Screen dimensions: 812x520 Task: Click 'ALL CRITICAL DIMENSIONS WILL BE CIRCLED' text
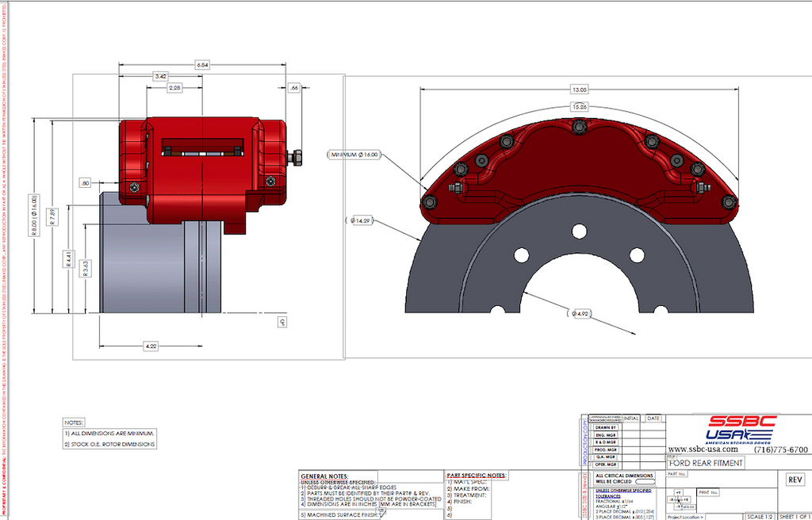tap(625, 479)
